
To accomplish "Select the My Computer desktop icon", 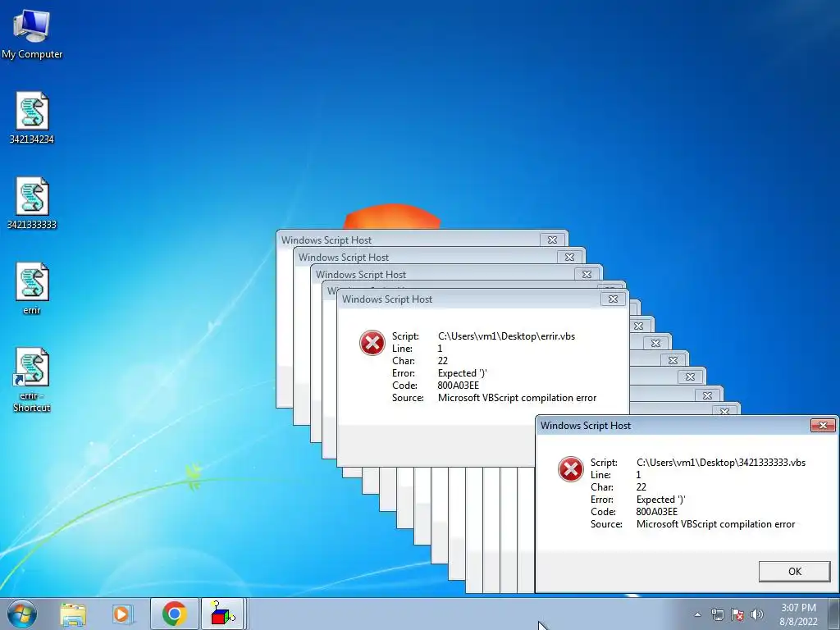I will (x=32, y=34).
